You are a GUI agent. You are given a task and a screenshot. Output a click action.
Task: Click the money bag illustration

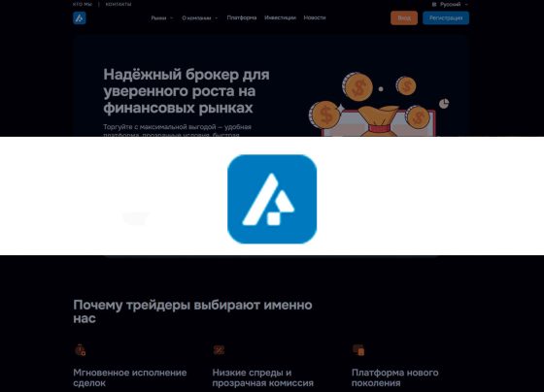click(378, 121)
